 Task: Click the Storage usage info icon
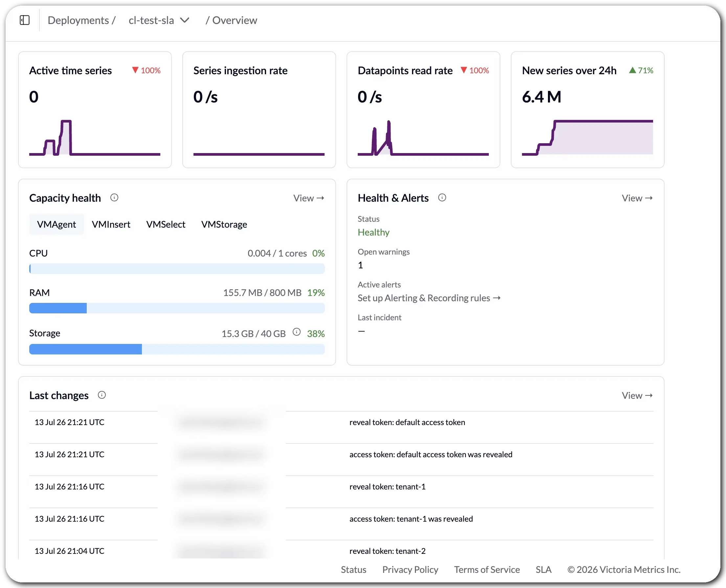[297, 332]
